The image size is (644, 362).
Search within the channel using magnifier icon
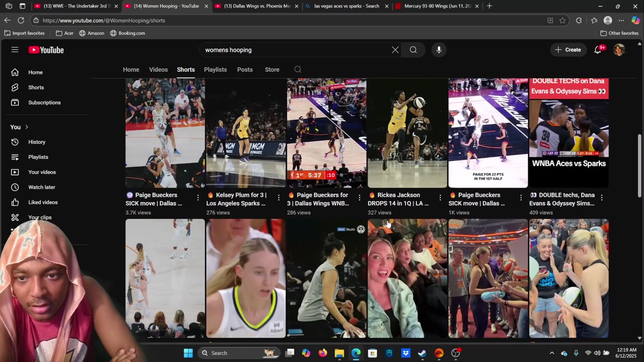pos(298,69)
